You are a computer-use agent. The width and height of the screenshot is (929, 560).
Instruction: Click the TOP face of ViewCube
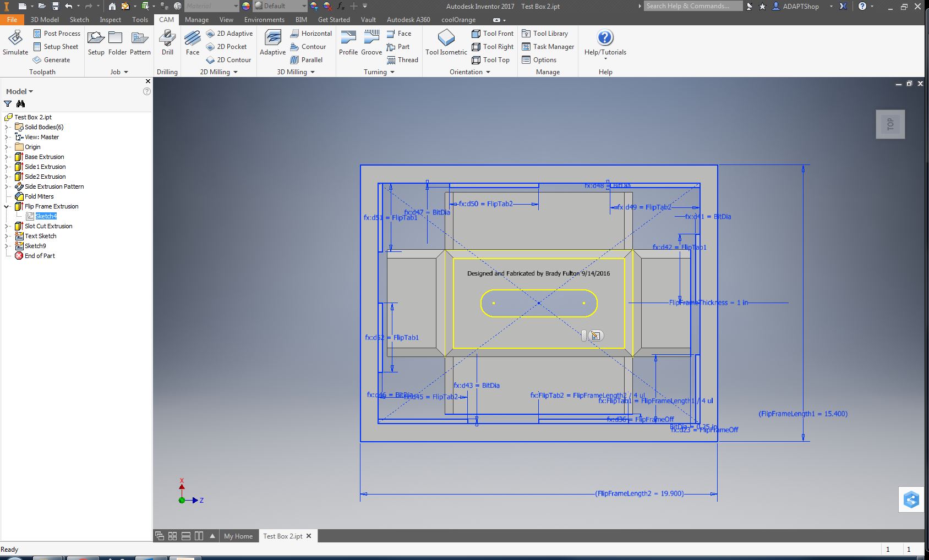tap(890, 124)
